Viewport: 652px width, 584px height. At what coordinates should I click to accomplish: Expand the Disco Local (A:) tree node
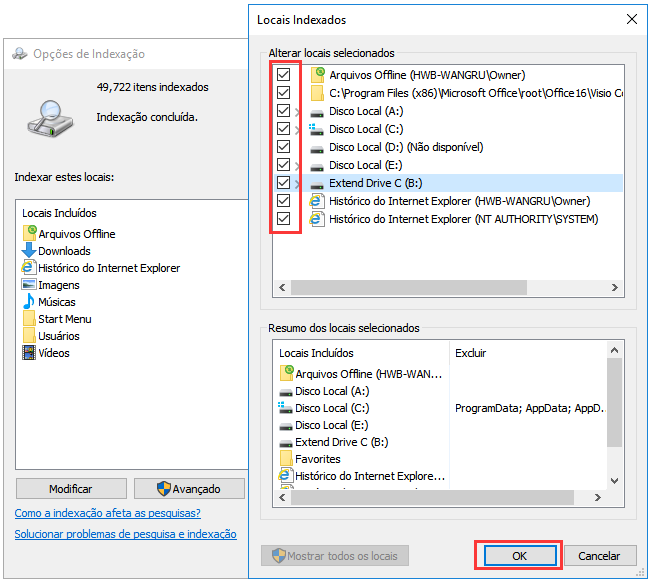click(298, 112)
